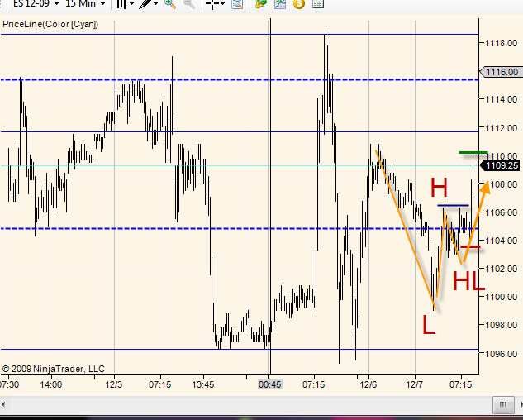
Task: Click the 1114.00 price label
Action: (x=502, y=99)
